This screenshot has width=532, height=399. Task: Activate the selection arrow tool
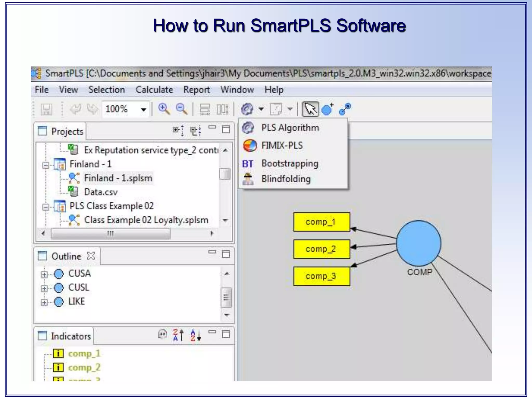[310, 109]
